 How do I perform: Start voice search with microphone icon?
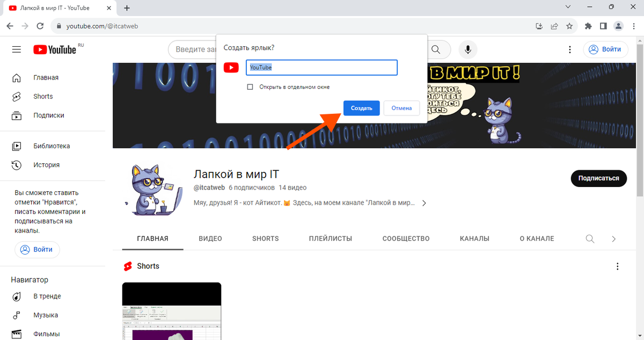point(468,49)
